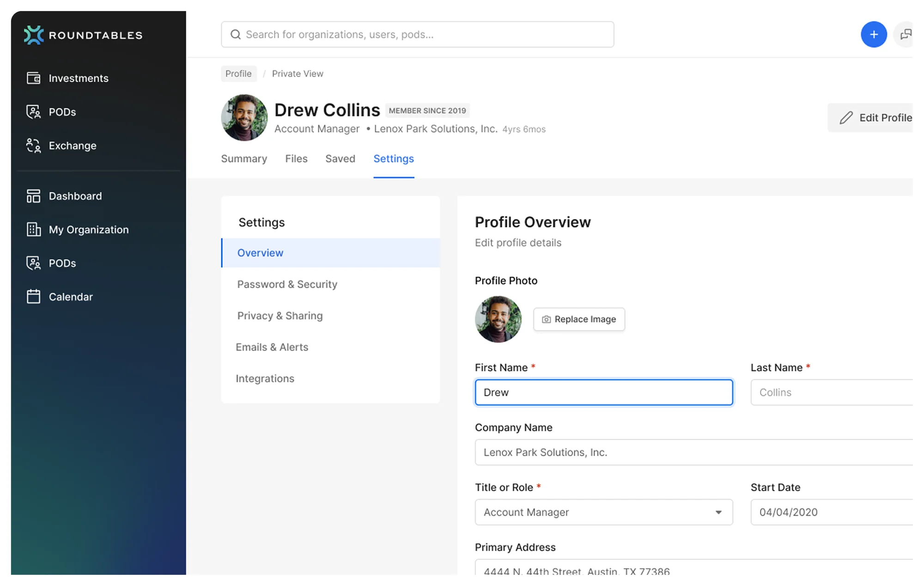This screenshot has height=586, width=924.
Task: Select the Settings tab
Action: (x=394, y=159)
